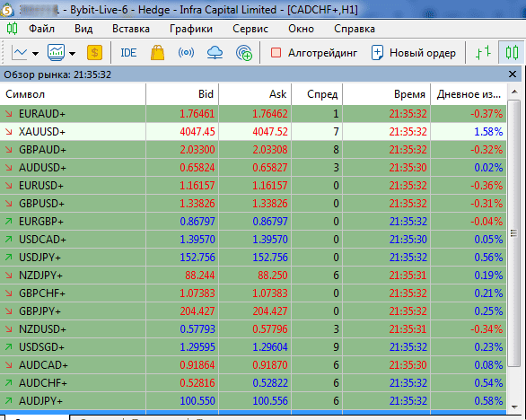The width and height of the screenshot is (526, 420).
Task: Open the Графики menu
Action: point(191,29)
